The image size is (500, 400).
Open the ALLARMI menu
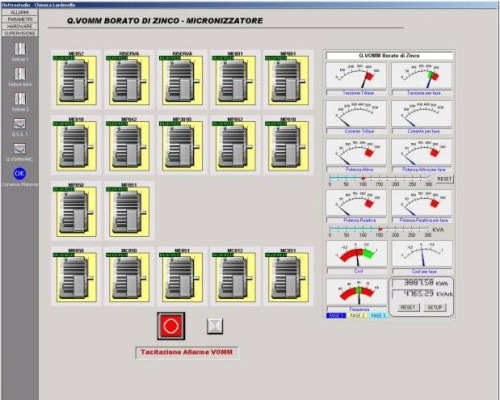point(20,12)
